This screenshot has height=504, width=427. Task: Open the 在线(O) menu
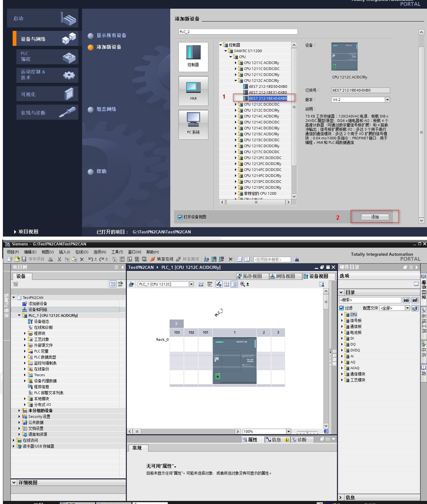point(82,252)
